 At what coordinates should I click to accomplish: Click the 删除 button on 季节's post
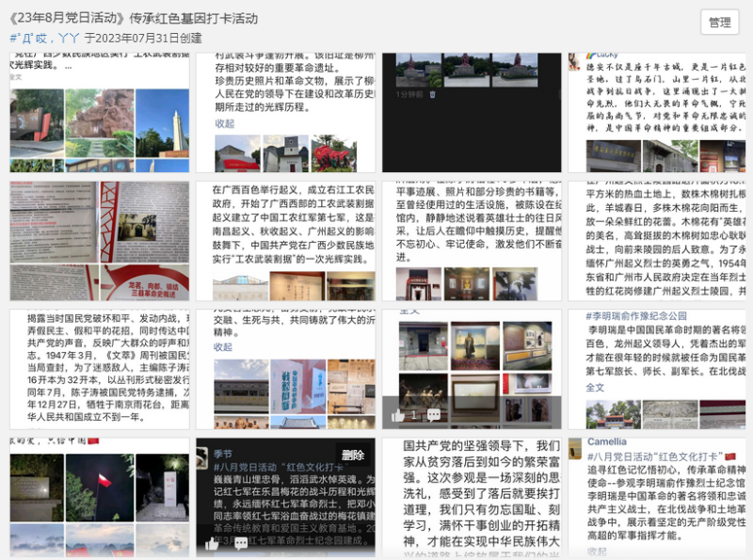pos(353,455)
